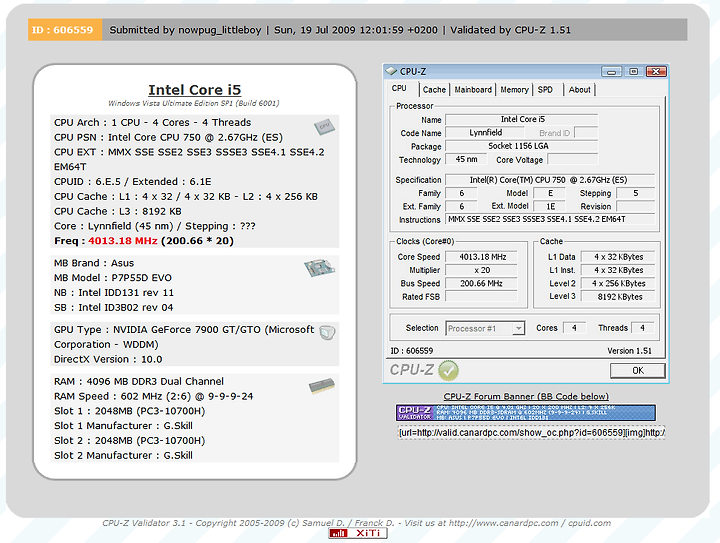Screen dimensions: 720x543
Task: Click the Submitted by nowpug_littleboy text
Action: click(x=185, y=30)
